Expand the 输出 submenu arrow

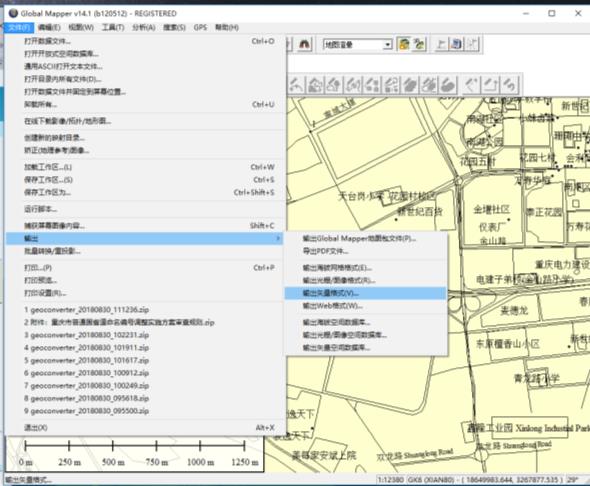278,238
